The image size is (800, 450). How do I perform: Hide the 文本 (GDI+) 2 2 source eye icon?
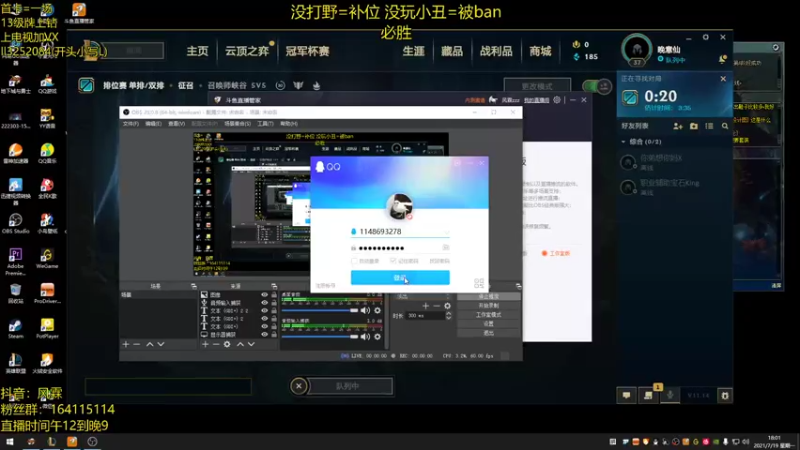264,310
